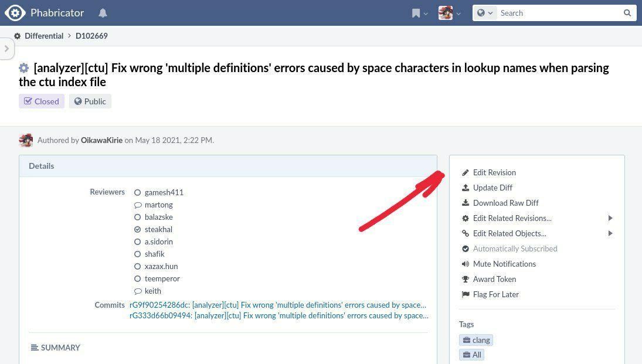Click the comment bubble icon next to keith
This screenshot has height=364, width=642.
[138, 291]
